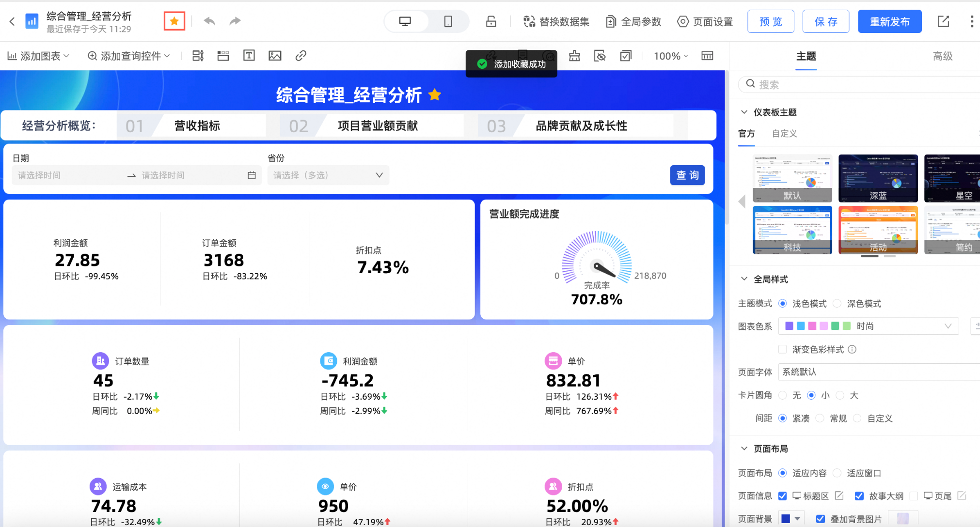Choose the 活动 theme thumbnail

pyautogui.click(x=878, y=230)
